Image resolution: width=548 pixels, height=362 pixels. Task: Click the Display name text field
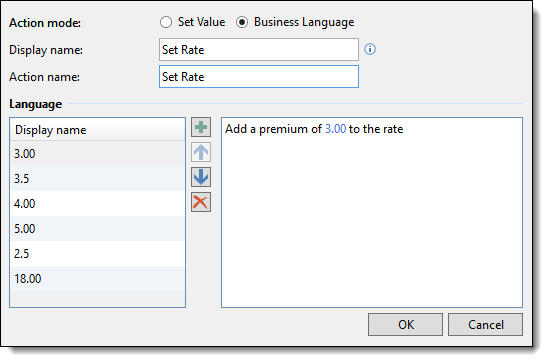[x=259, y=50]
